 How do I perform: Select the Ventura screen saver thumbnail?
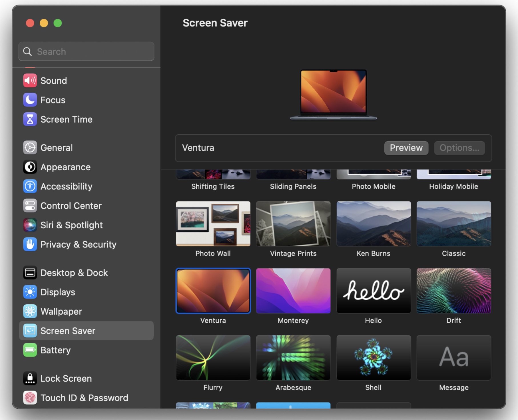pyautogui.click(x=213, y=291)
